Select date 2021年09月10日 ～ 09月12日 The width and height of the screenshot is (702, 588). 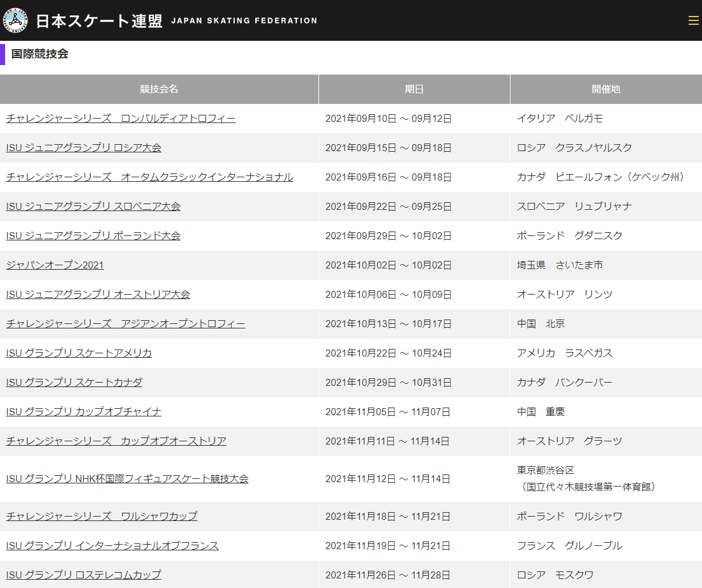click(388, 119)
